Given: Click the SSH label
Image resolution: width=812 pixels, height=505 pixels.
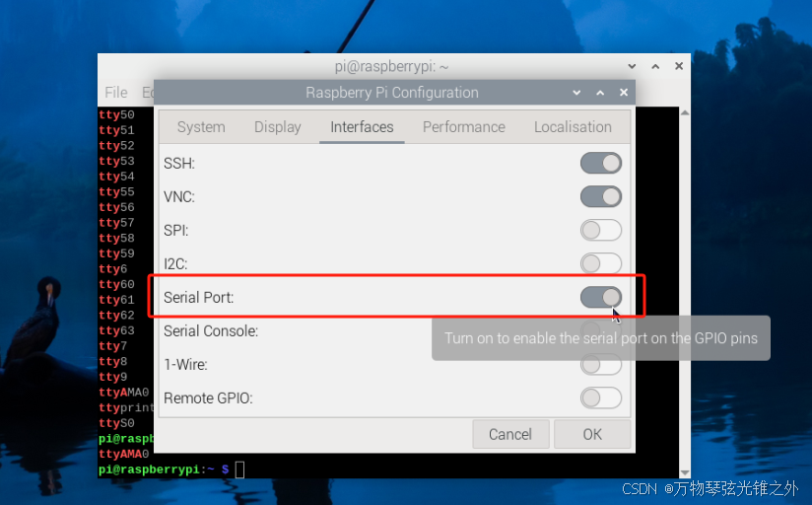Looking at the screenshot, I should click(x=179, y=164).
